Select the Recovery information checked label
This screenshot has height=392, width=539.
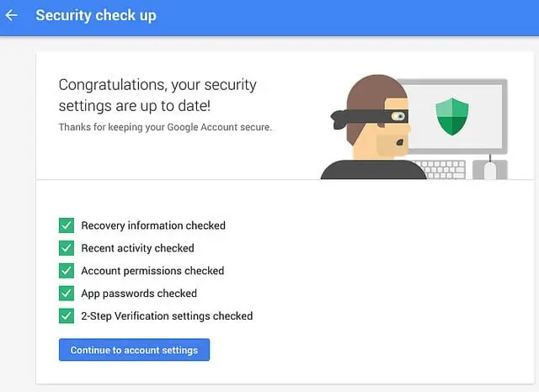pos(153,225)
